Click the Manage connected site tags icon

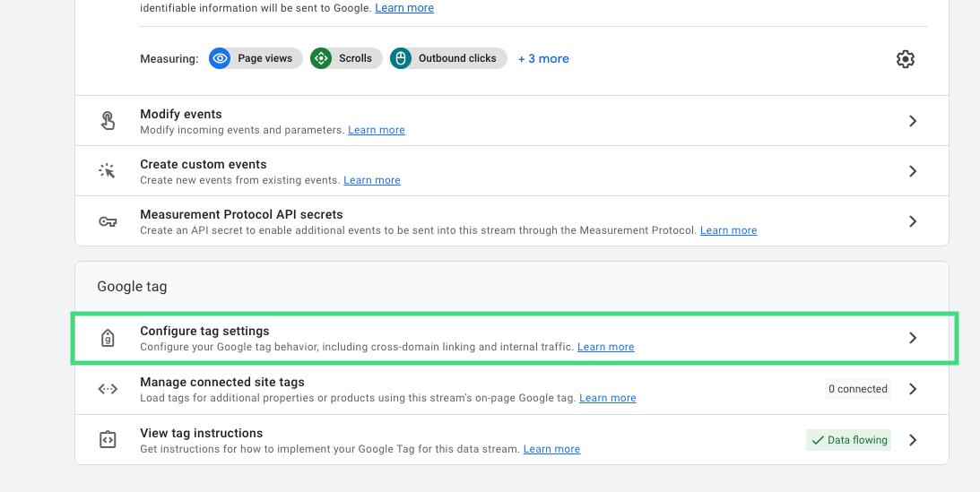(108, 389)
